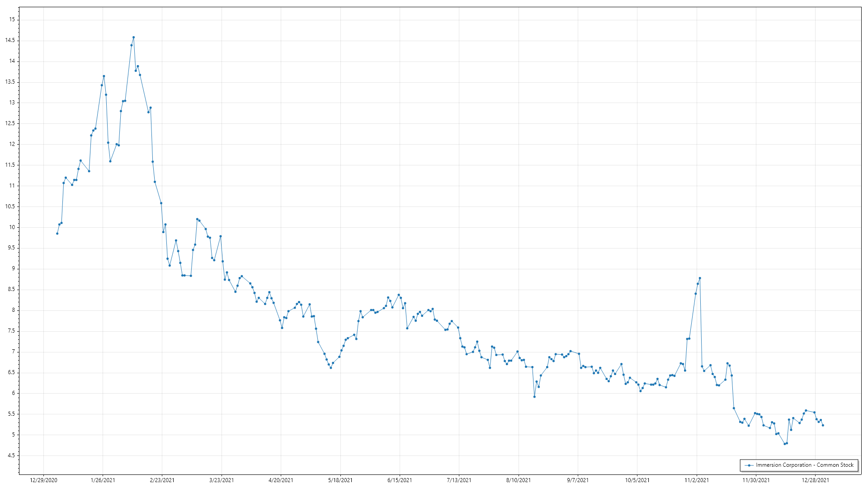The height and width of the screenshot is (488, 868).
Task: Click the 12/29/2020 x-axis date label
Action: coord(43,480)
